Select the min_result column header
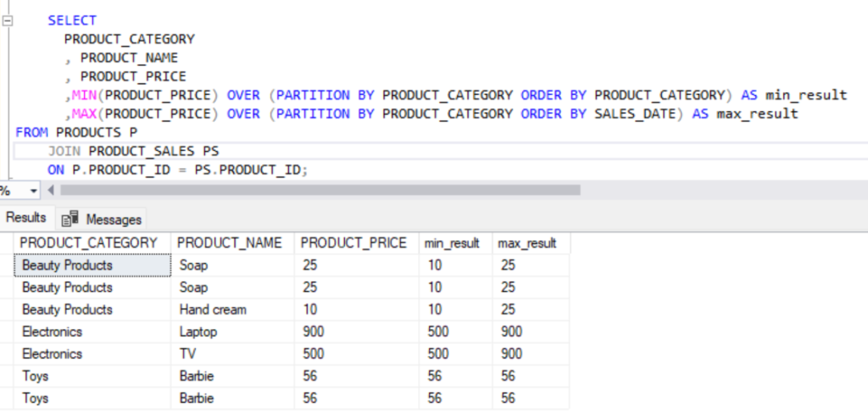This screenshot has width=868, height=413. tap(452, 243)
